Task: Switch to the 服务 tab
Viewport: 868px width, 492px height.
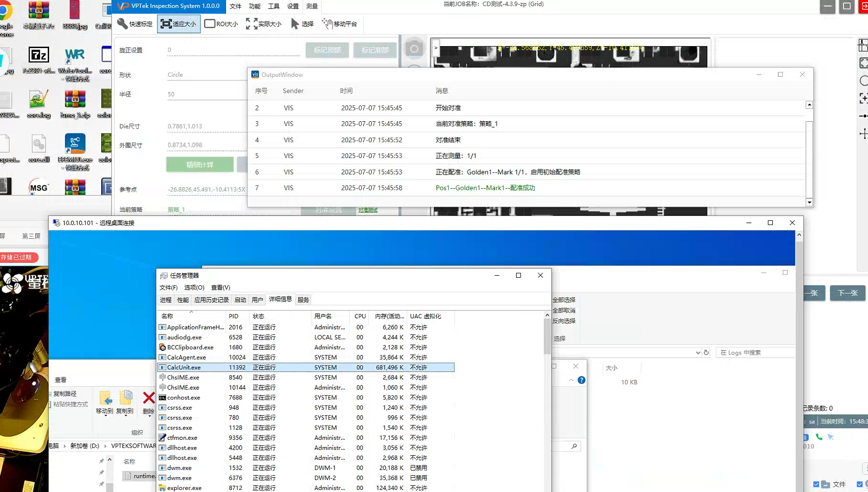Action: point(303,300)
